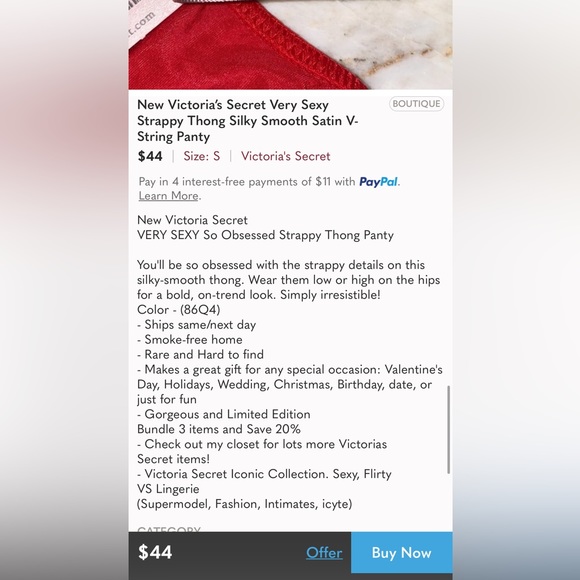Tap the partially visible CATEGORY heading
Screen dimensions: 580x580
tap(169, 529)
